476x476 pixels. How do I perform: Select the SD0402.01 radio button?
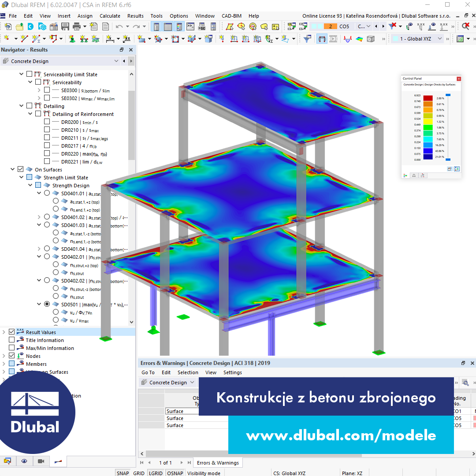pyautogui.click(x=47, y=257)
